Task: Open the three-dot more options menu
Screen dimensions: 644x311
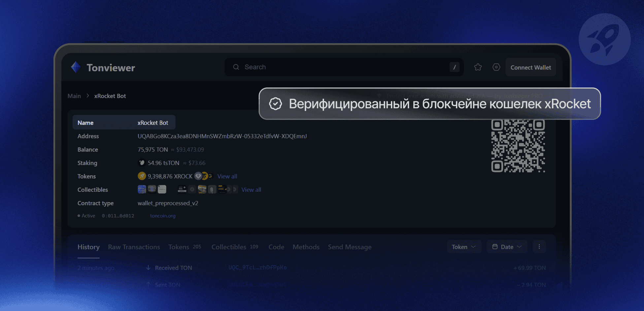Action: click(539, 247)
